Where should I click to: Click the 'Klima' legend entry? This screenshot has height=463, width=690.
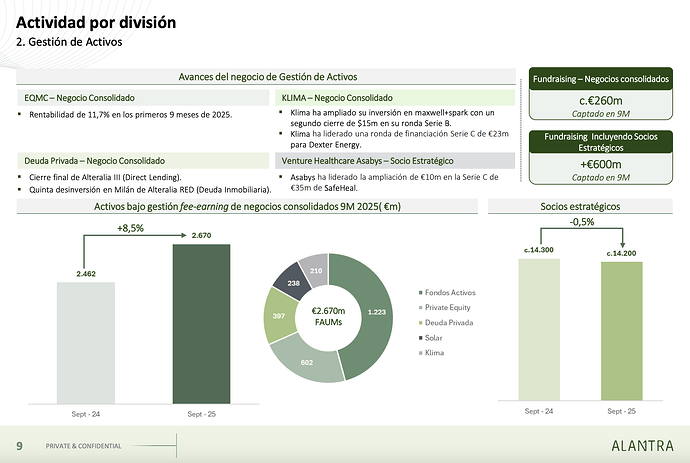[x=431, y=353]
